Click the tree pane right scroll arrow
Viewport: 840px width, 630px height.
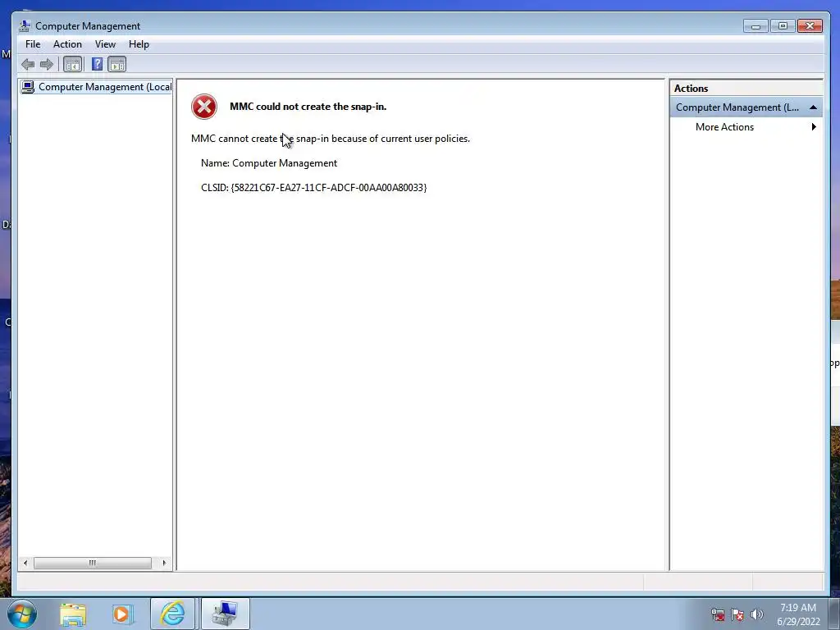point(164,563)
